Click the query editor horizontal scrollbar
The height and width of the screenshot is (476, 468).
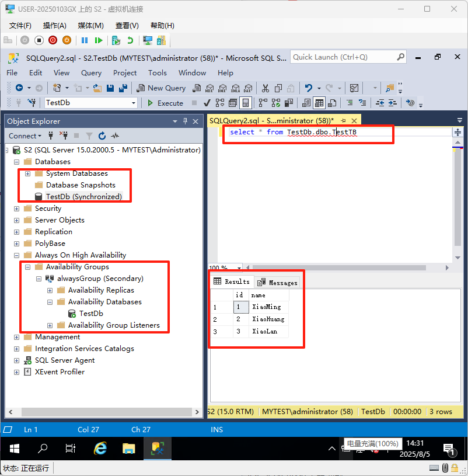pyautogui.click(x=339, y=267)
